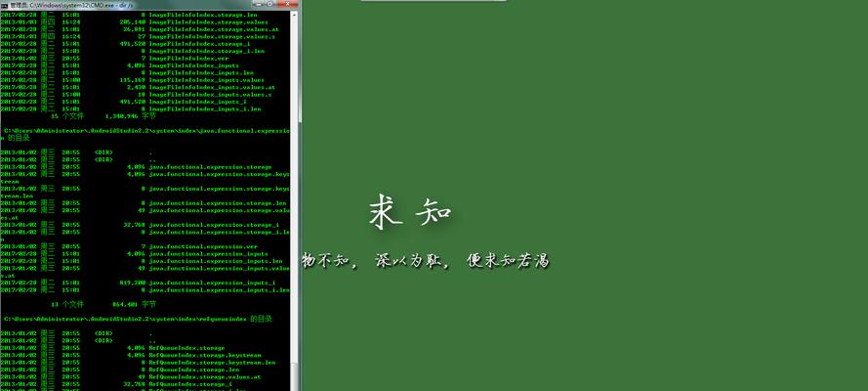Click the CMD.exe title bar text
The width and height of the screenshot is (868, 391).
(x=72, y=5)
